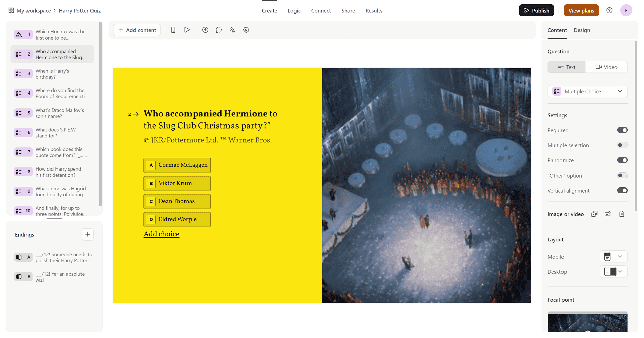Enable Multiple selection switch
Viewport: 644px width, 338px height.
pos(622,145)
